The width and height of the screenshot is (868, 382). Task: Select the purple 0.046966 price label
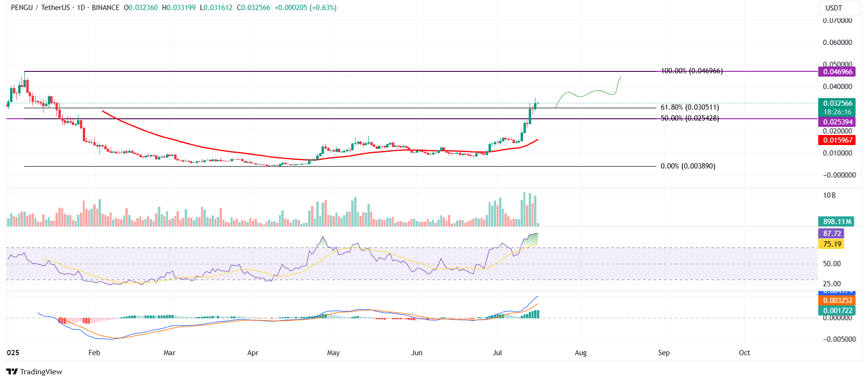coord(837,72)
